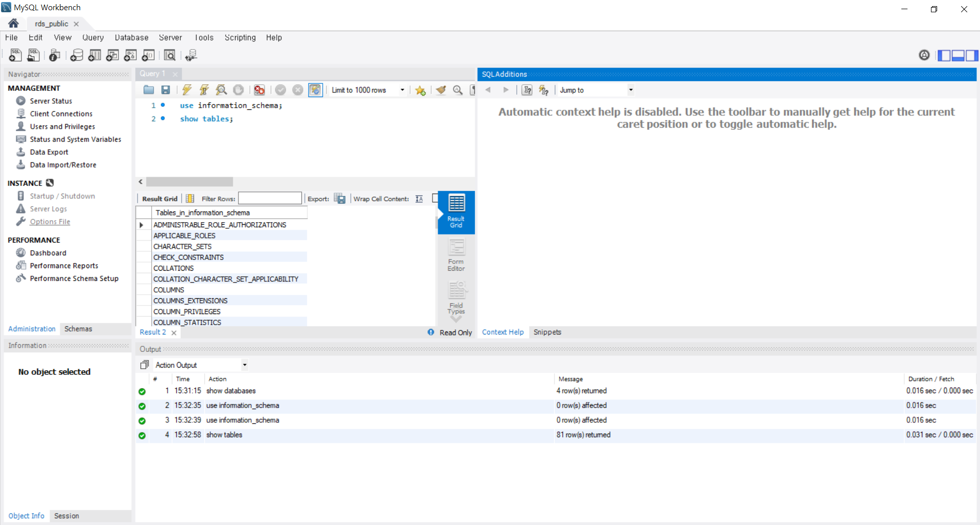Select 'show databases' row in Action Output
This screenshot has width=980, height=525.
pos(556,391)
